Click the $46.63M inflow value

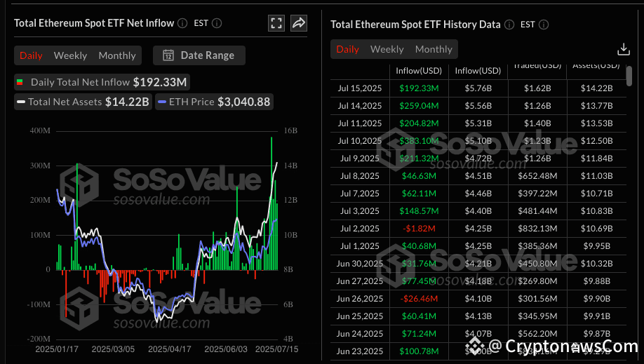[x=419, y=176]
